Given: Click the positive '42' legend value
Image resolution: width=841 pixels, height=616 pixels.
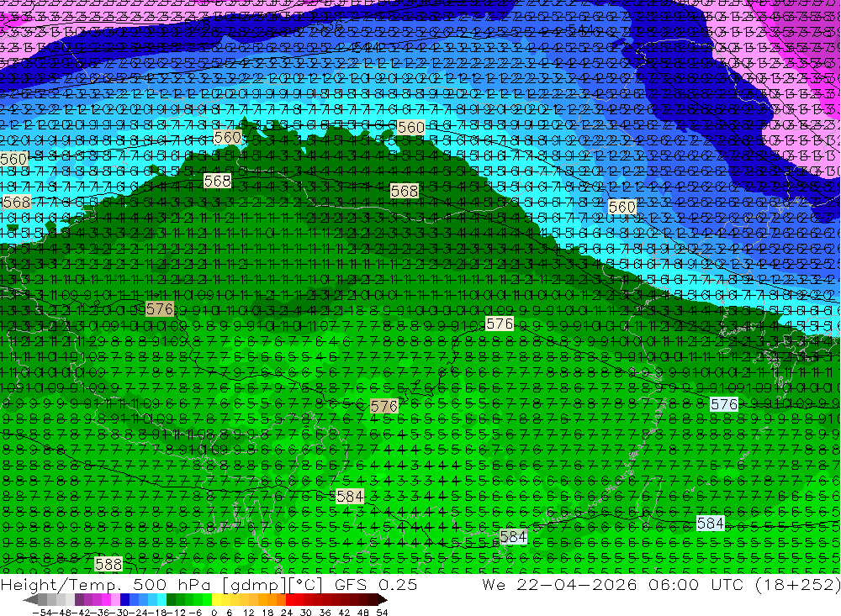Looking at the screenshot, I should tap(344, 613).
